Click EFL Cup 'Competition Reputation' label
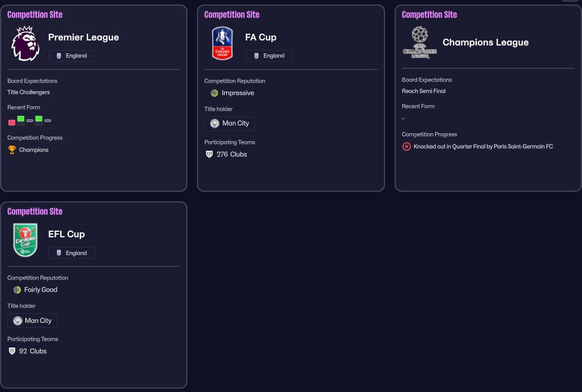The width and height of the screenshot is (582, 392). (38, 278)
